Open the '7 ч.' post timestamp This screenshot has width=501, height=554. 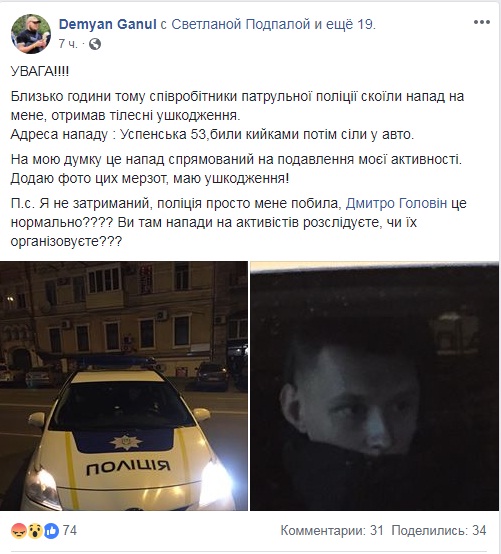click(67, 44)
